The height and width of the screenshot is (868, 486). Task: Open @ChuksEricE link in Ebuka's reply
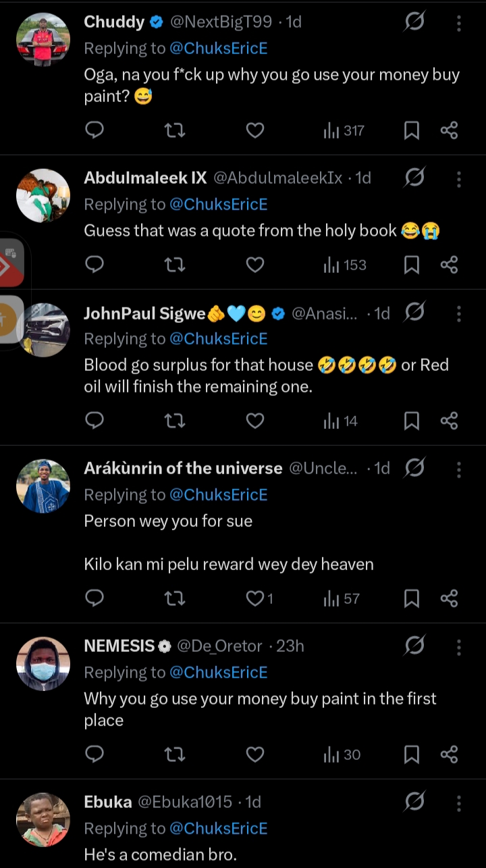[218, 829]
